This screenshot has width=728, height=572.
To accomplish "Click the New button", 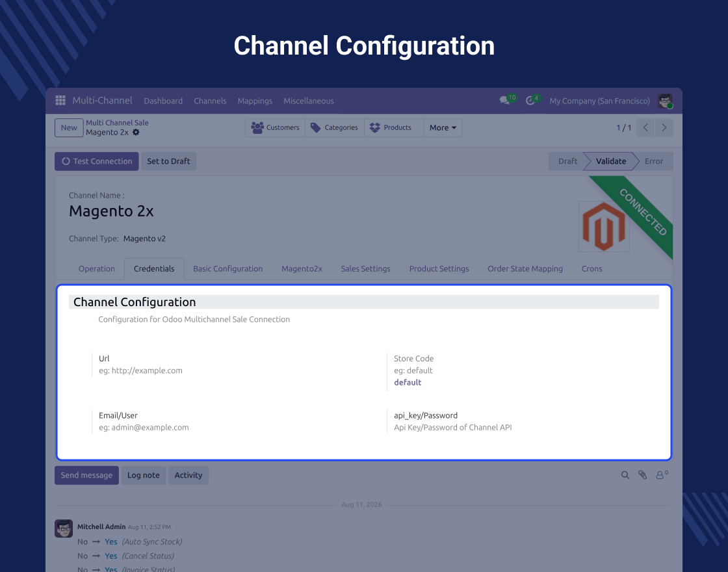I will click(69, 127).
